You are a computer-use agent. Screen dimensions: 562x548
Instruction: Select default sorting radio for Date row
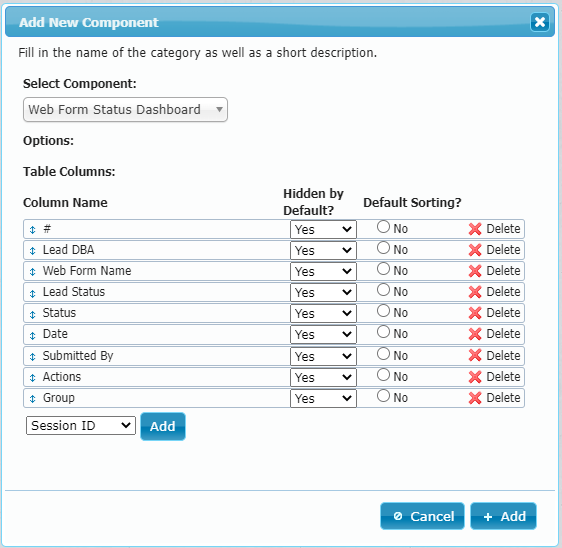click(383, 332)
